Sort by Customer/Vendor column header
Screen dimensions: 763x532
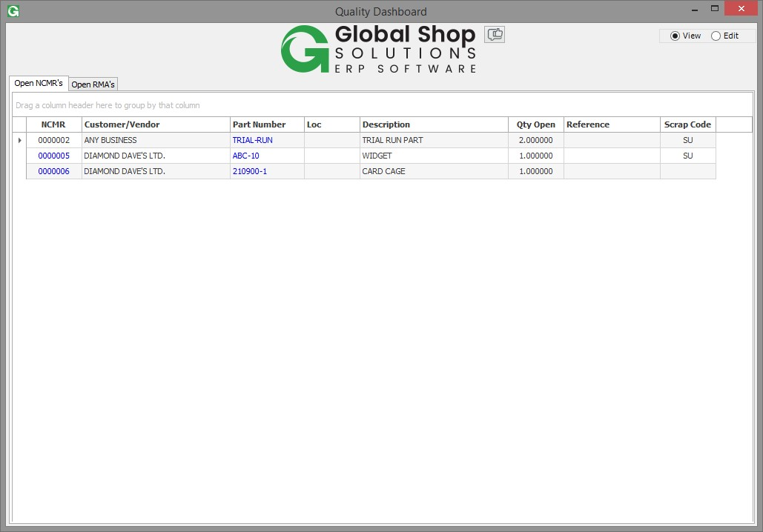pyautogui.click(x=156, y=124)
